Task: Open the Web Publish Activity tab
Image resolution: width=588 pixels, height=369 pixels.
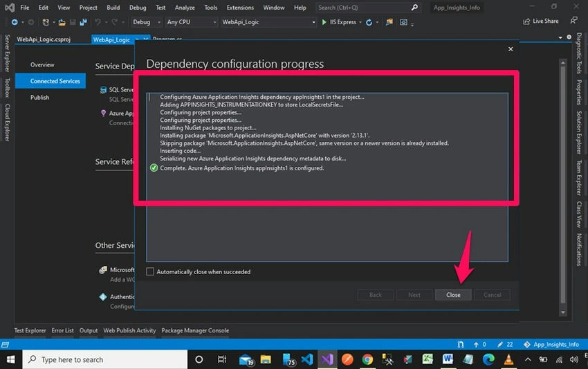Action: coord(129,330)
